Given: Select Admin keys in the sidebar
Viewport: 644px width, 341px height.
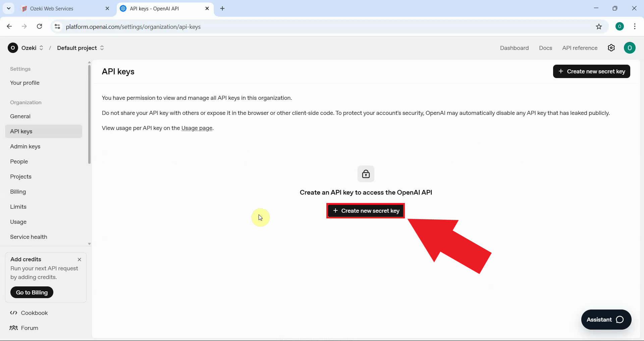Looking at the screenshot, I should pyautogui.click(x=25, y=146).
